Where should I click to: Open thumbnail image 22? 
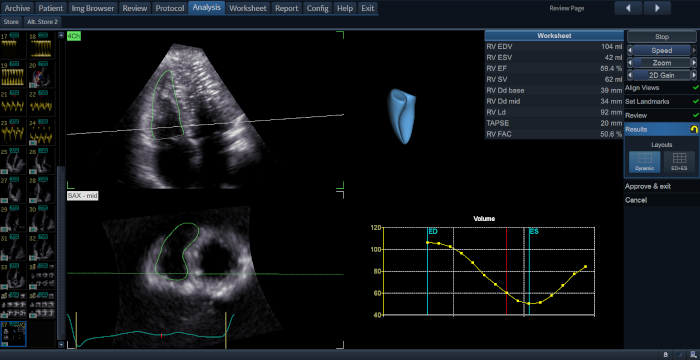tap(42, 103)
